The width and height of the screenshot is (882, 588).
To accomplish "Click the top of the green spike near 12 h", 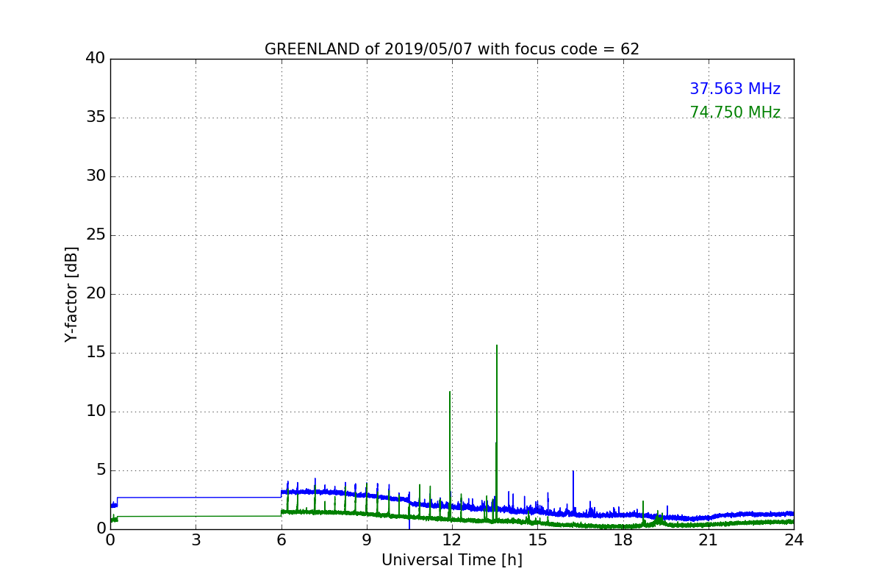I will pos(449,392).
